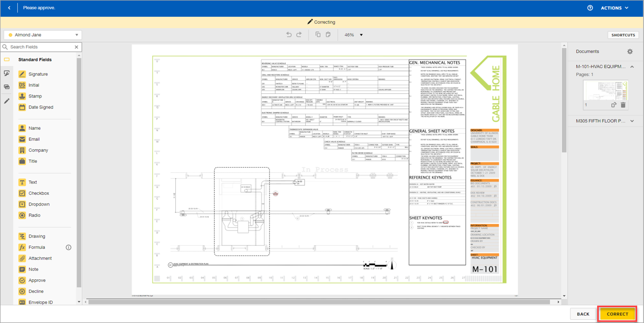This screenshot has height=323, width=644.
Task: Click the Standard Fields heading
Action: tap(35, 60)
